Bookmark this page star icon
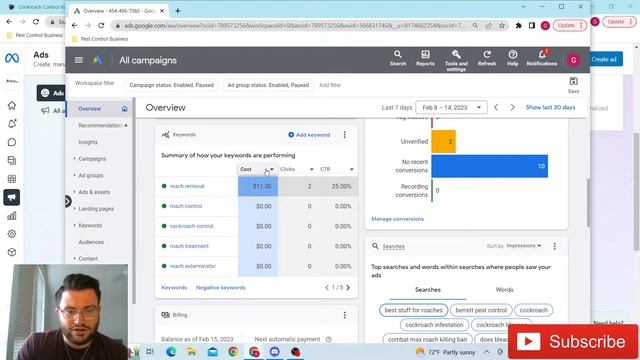The image size is (640, 360). [502, 25]
